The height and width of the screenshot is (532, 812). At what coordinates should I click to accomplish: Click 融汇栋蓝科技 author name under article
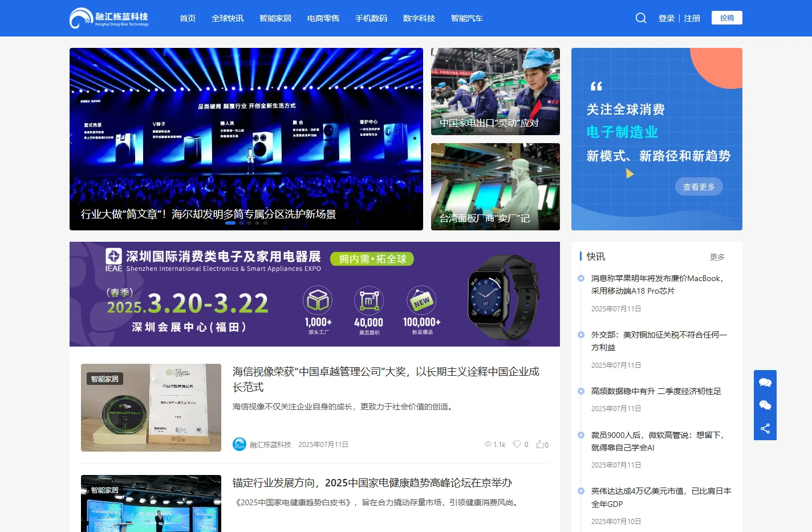[x=270, y=444]
